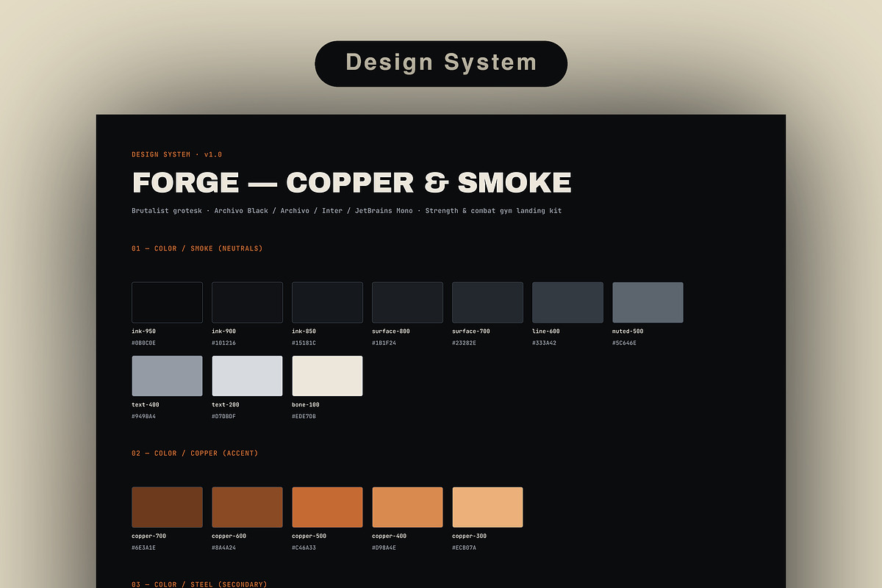Click the Design System pill label

pyautogui.click(x=441, y=62)
